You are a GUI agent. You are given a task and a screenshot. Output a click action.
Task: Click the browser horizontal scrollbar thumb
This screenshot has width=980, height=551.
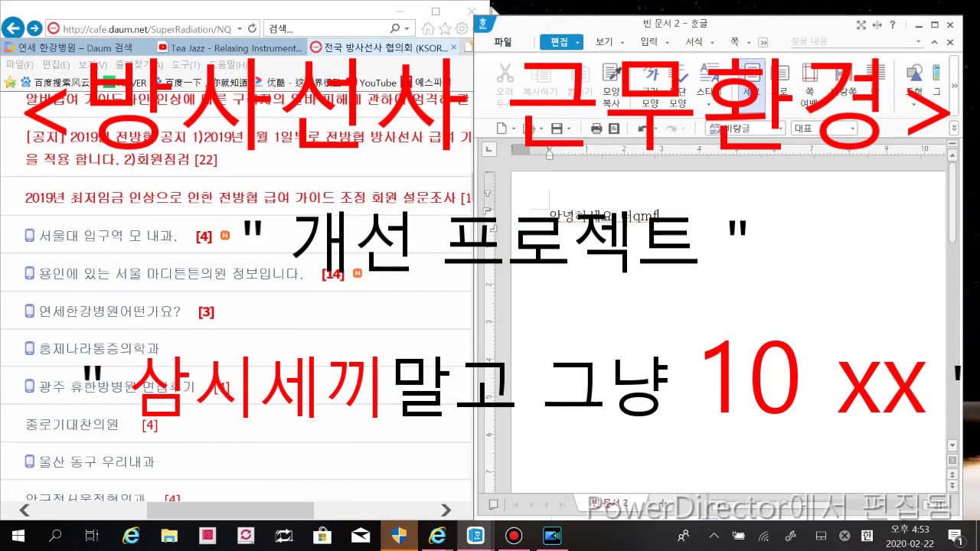(x=230, y=510)
